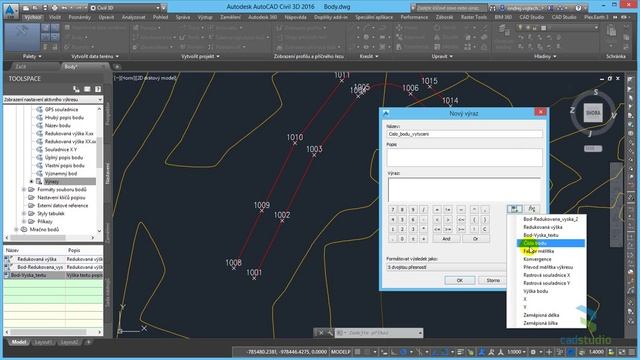The height and width of the screenshot is (360, 640).
Task: Click calculator key 7 in expression dialog
Action: coord(393,209)
